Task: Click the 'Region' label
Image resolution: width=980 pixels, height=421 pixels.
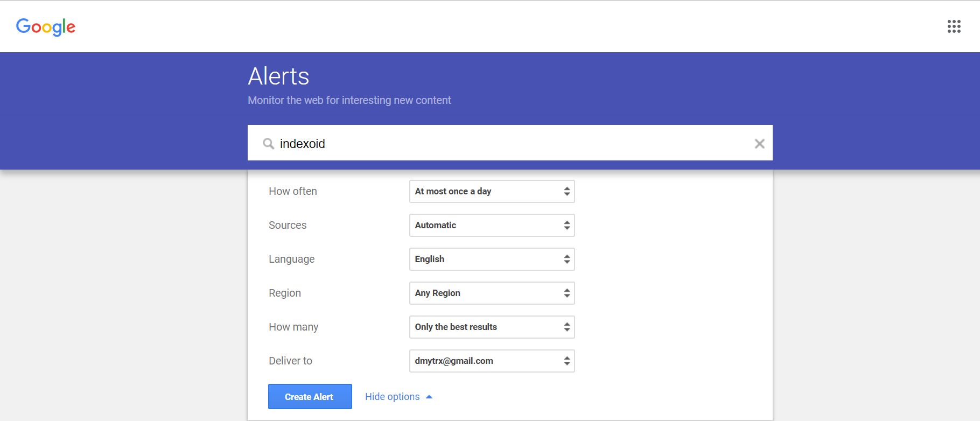Action: point(285,293)
